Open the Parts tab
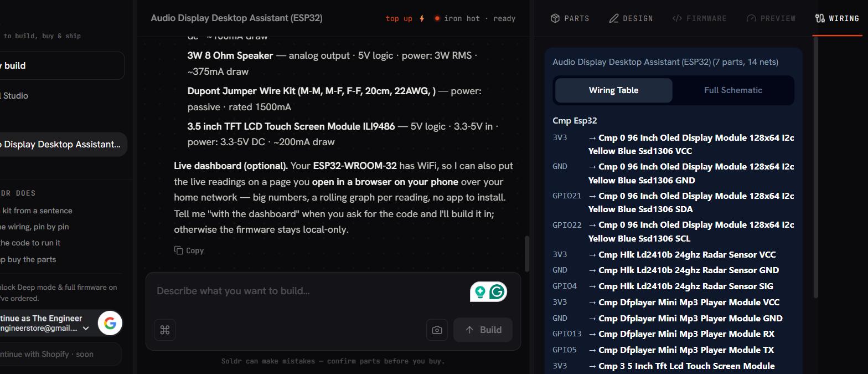The height and width of the screenshot is (374, 868). (x=570, y=18)
